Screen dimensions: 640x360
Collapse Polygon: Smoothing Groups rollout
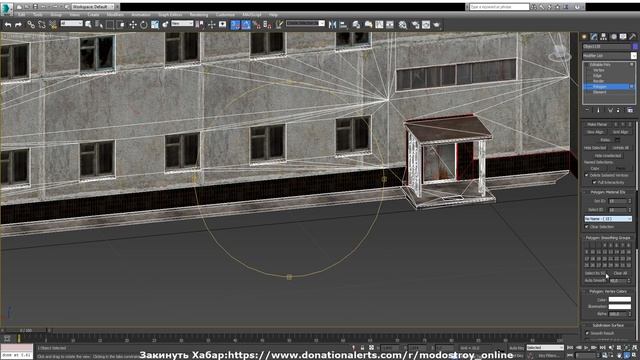point(608,238)
